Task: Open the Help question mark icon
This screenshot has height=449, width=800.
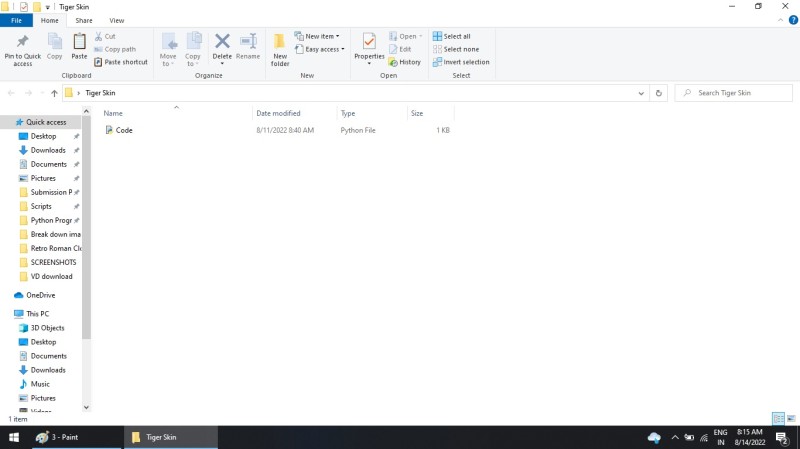Action: [793, 20]
